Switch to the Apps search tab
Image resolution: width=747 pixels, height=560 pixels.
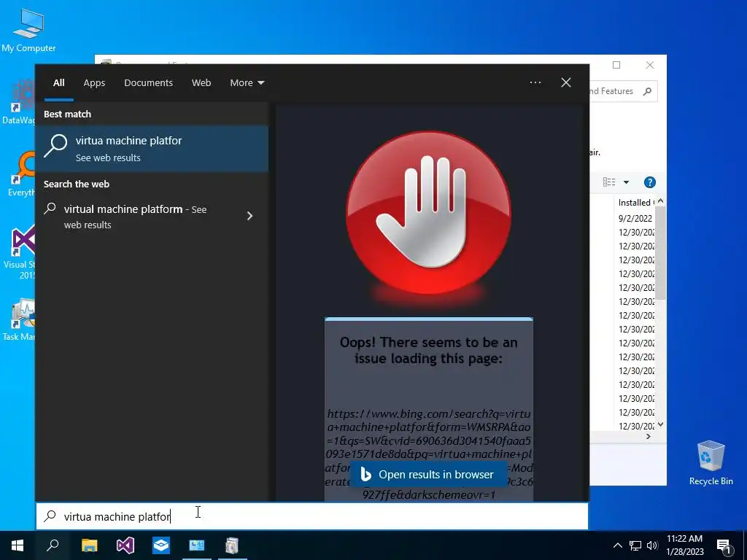tap(94, 83)
